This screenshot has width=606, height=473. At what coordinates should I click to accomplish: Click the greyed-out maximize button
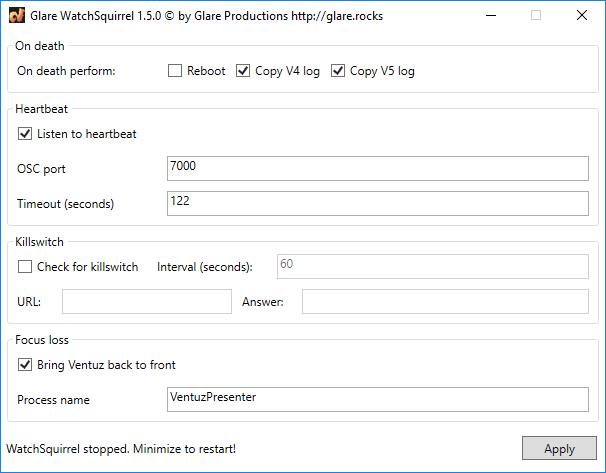point(536,15)
